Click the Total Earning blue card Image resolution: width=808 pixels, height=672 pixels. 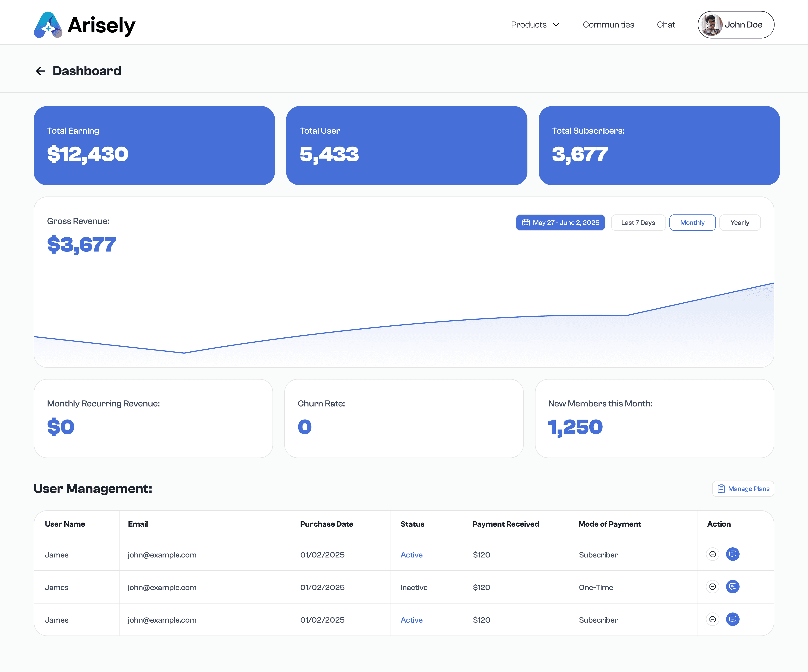[x=154, y=145]
